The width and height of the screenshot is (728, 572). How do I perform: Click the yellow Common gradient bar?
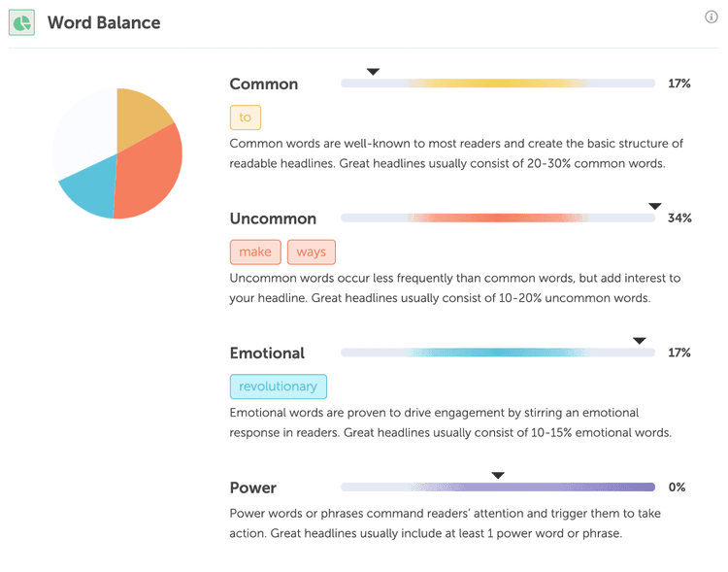498,84
